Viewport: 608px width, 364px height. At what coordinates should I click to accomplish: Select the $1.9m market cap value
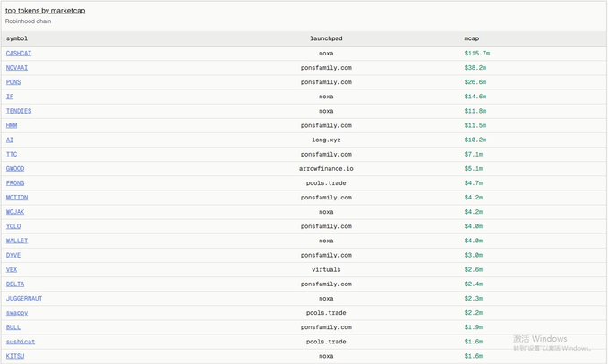coord(474,327)
